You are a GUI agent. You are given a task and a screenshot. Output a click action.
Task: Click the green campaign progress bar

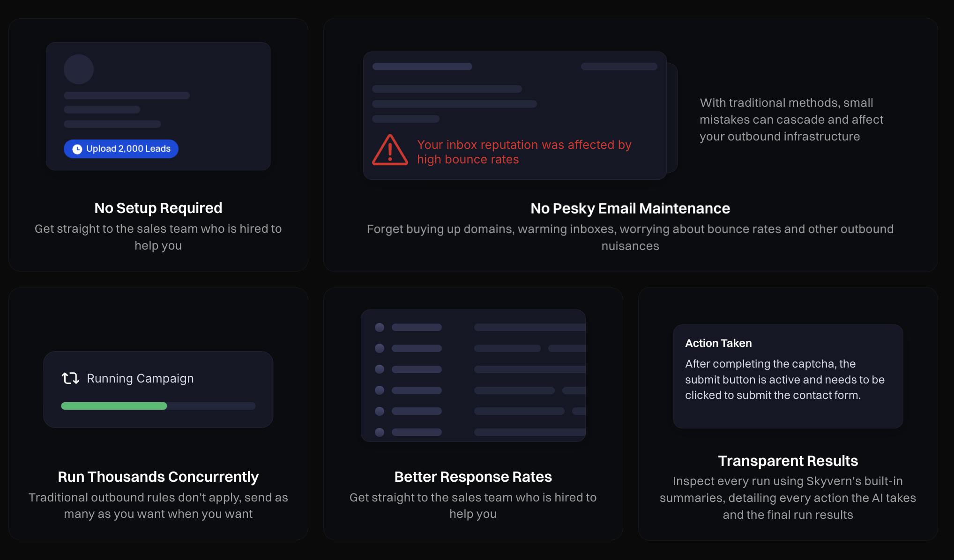coord(114,406)
